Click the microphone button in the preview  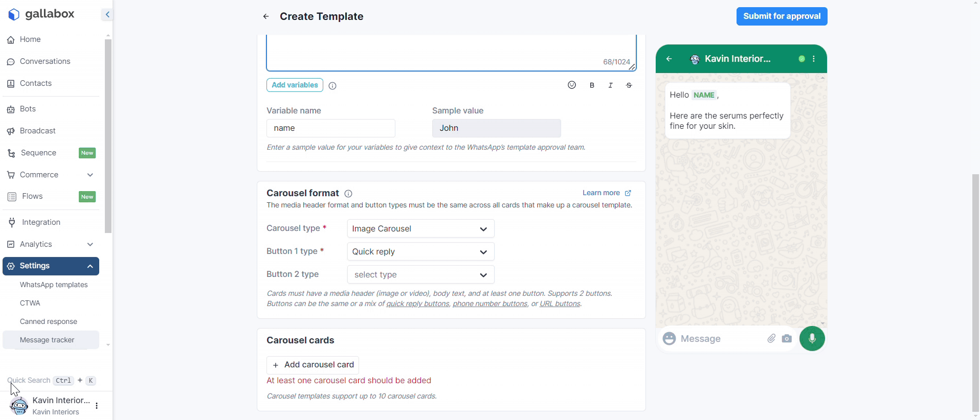(x=812, y=339)
